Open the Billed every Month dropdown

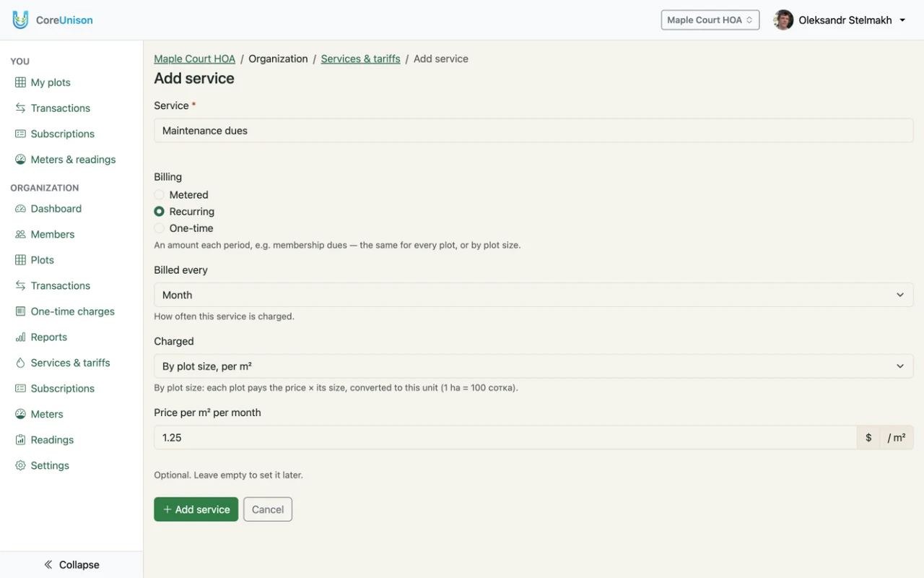pyautogui.click(x=533, y=295)
